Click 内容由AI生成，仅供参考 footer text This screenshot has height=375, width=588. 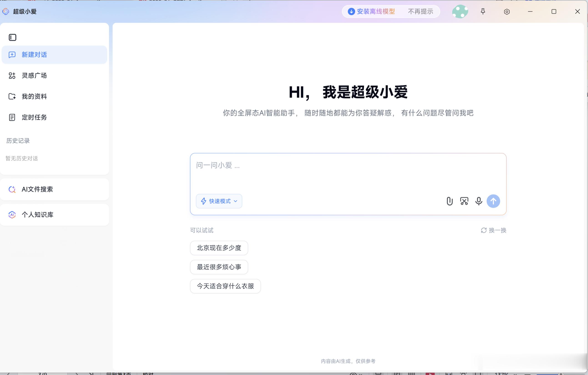pos(348,361)
